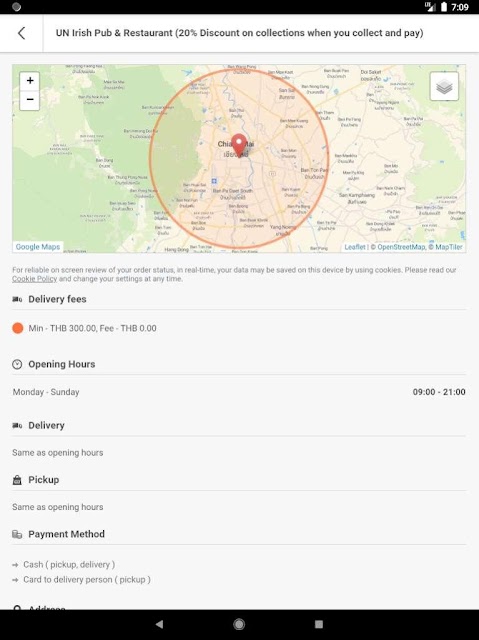Select the orange delivery zone swatch

18,328
